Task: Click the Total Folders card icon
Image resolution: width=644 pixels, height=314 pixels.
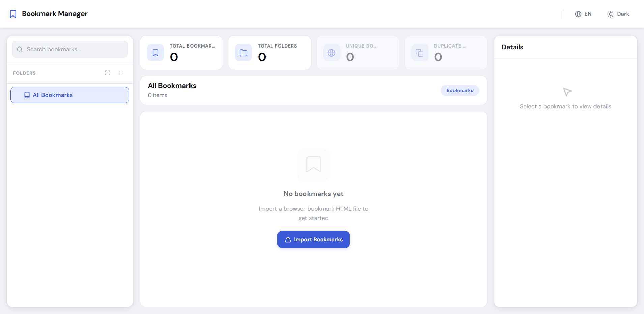Action: click(x=243, y=53)
